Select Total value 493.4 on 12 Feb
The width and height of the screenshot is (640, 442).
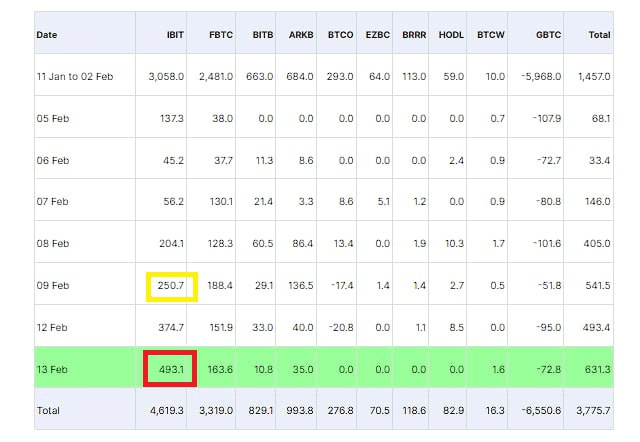[597, 327]
